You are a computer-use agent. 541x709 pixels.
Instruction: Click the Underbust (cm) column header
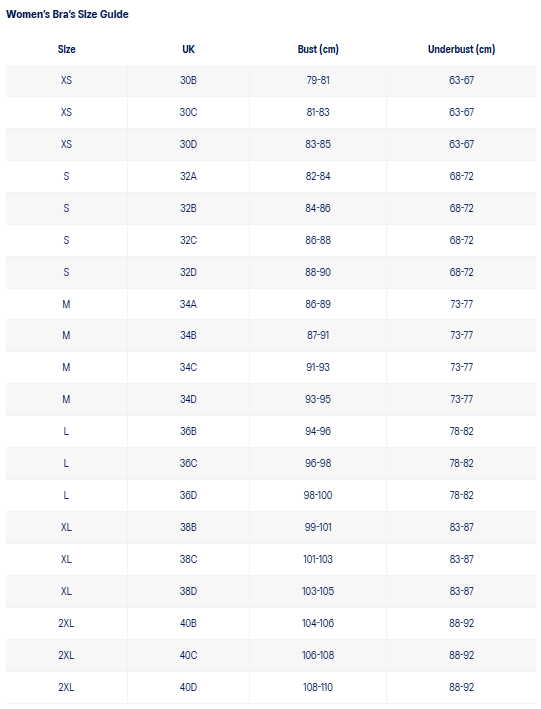click(x=461, y=49)
